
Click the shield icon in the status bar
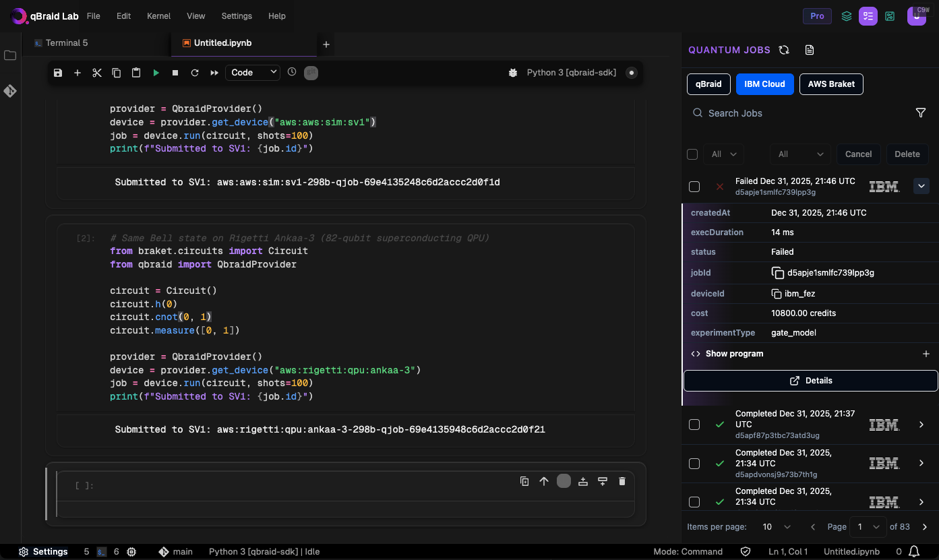click(746, 552)
